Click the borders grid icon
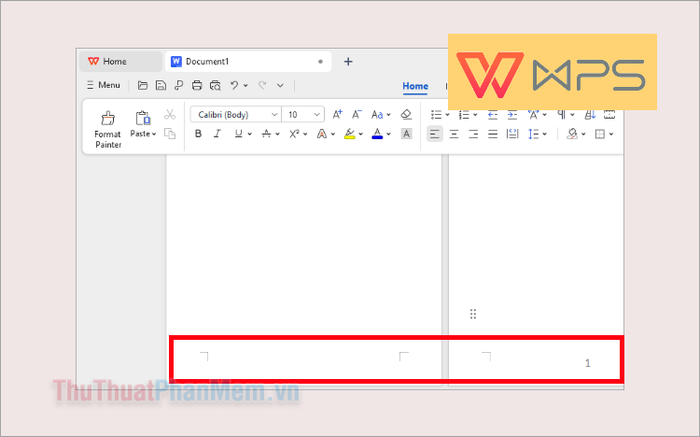This screenshot has height=437, width=700. pos(600,134)
